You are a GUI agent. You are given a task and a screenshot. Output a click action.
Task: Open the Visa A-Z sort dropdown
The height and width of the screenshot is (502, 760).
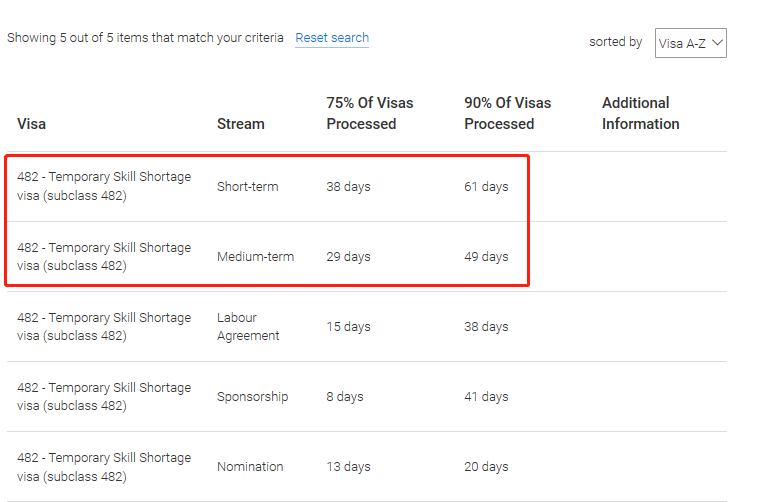pyautogui.click(x=690, y=43)
